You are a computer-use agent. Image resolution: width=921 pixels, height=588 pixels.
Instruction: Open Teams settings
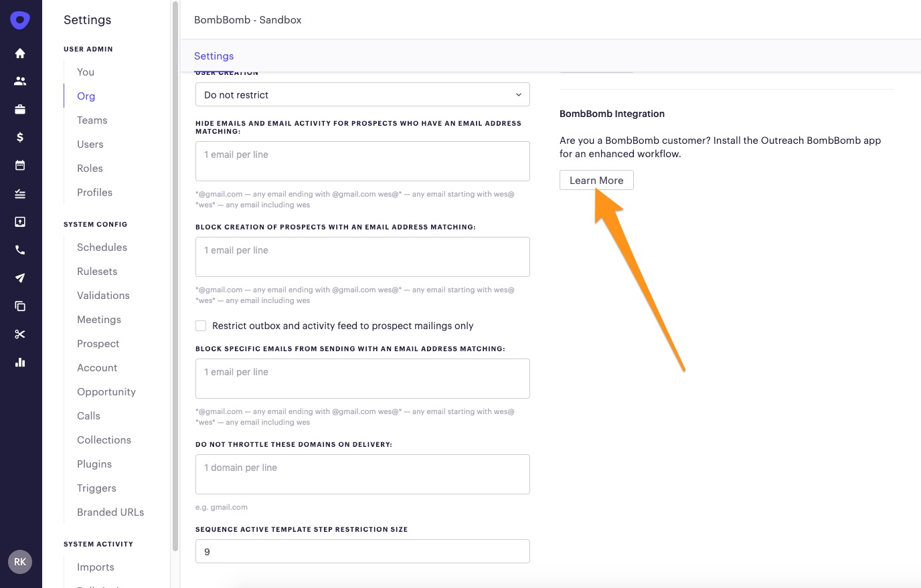[x=92, y=120]
